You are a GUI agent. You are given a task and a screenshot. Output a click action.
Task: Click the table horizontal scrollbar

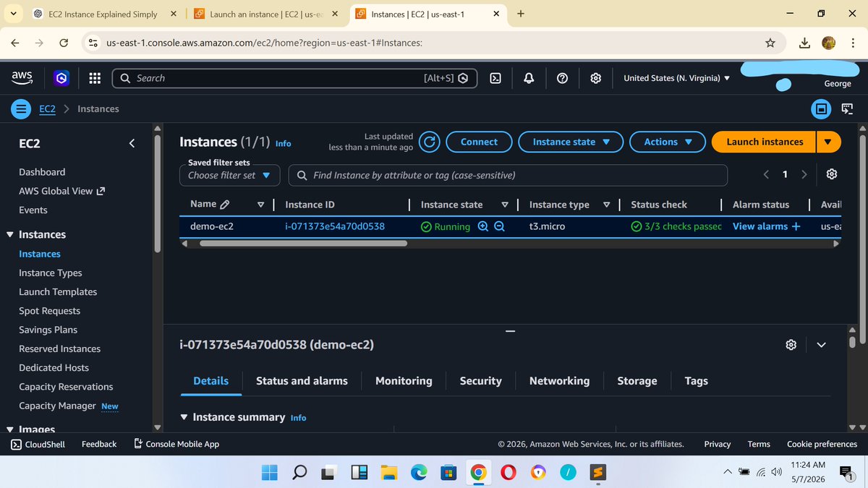pos(303,244)
